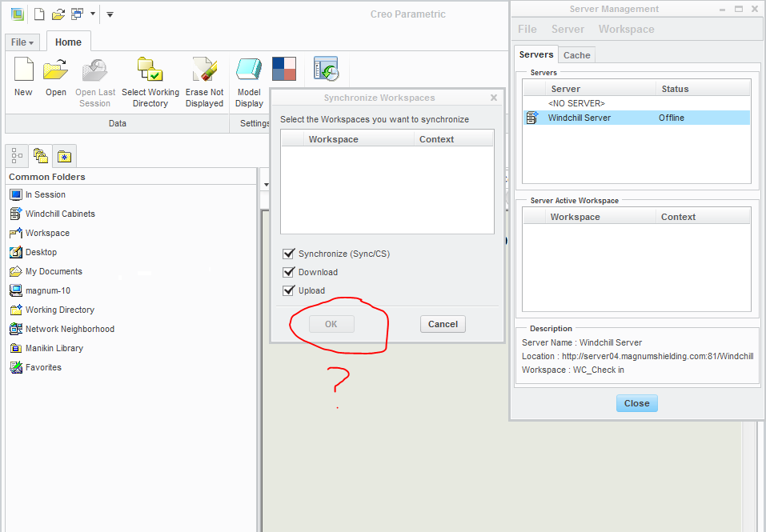Uncheck the Synchronize (Sync/CS) checkbox
766x532 pixels.
click(288, 254)
